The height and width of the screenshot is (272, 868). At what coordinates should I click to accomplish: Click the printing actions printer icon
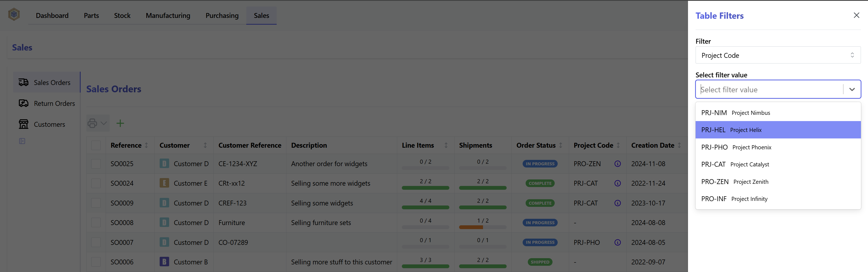coord(92,123)
